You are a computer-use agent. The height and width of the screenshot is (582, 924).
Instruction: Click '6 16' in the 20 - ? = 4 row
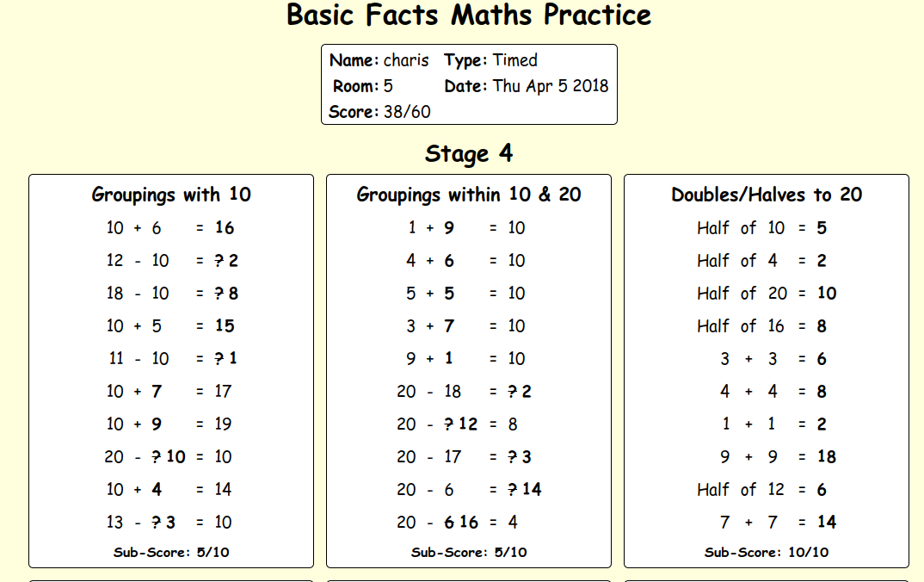point(461,522)
